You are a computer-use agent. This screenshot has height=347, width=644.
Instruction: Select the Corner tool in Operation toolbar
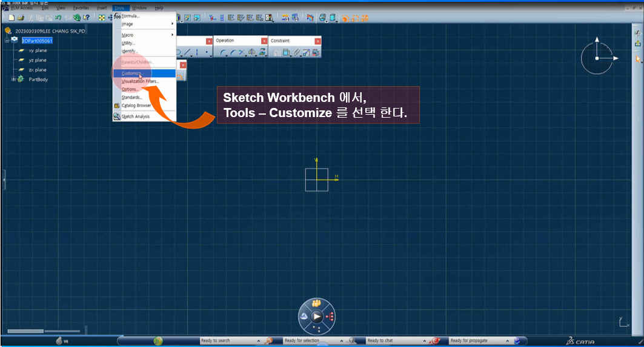222,53
